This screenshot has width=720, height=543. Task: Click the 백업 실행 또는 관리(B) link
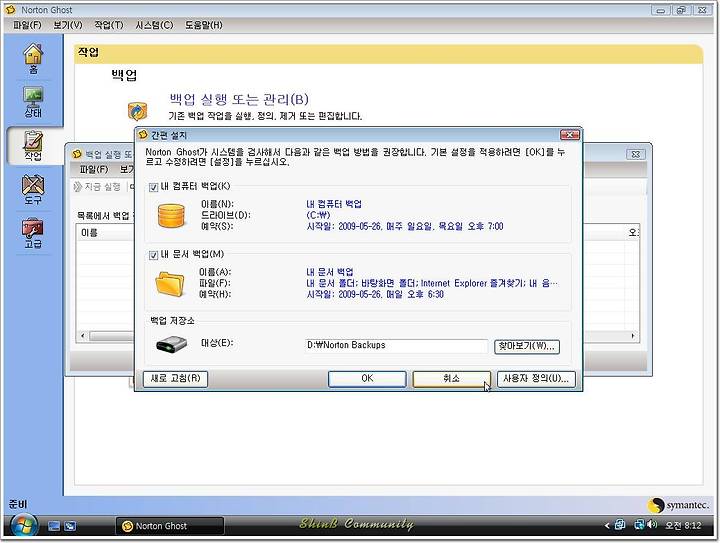coord(239,99)
